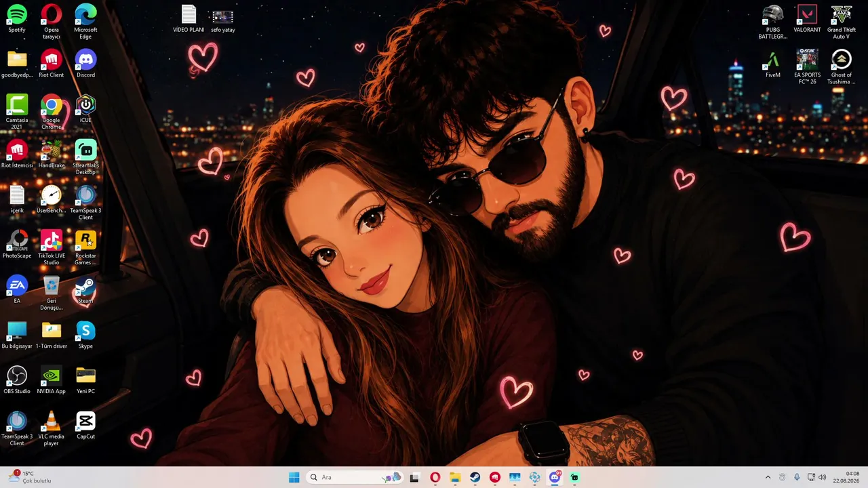
Task: Select the EA app desktop shortcut
Action: click(17, 289)
